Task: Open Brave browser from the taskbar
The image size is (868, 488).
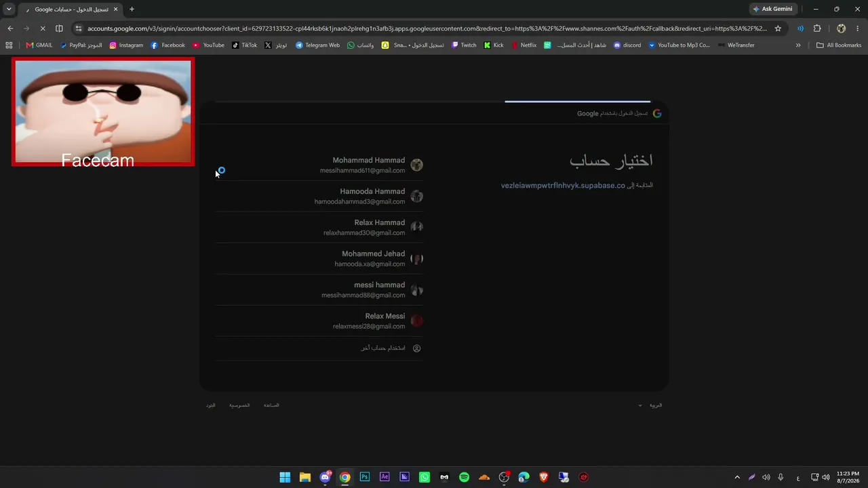Action: pyautogui.click(x=543, y=477)
